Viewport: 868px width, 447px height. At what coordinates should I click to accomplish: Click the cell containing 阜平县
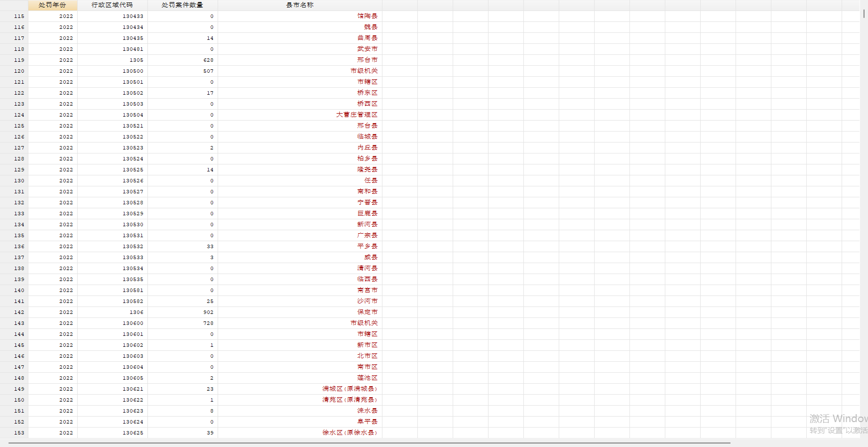pos(300,422)
